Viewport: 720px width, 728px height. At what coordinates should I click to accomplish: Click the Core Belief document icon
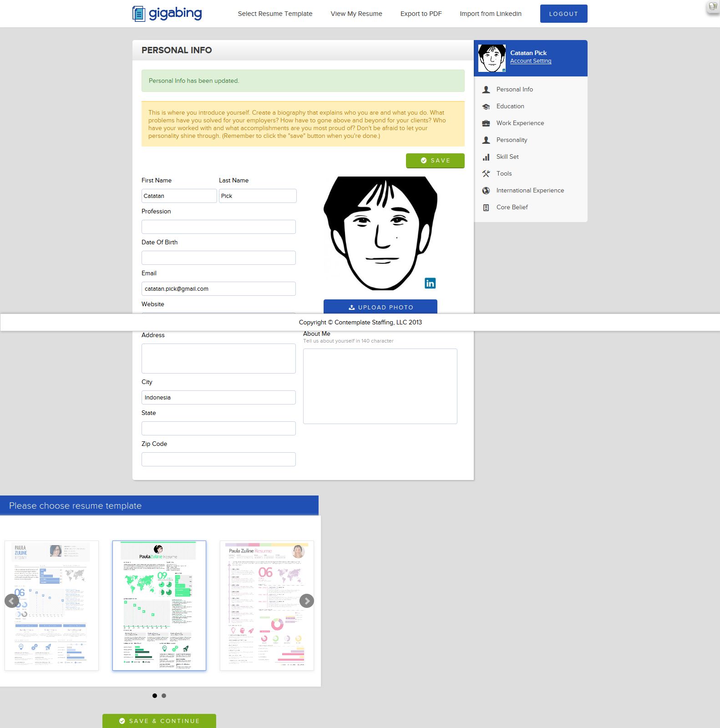click(x=486, y=207)
